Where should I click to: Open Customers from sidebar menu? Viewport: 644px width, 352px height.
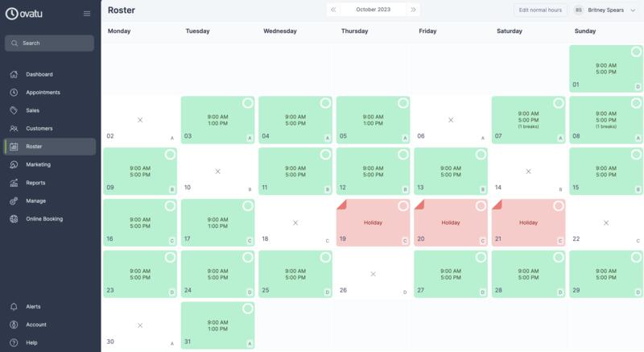click(50, 129)
